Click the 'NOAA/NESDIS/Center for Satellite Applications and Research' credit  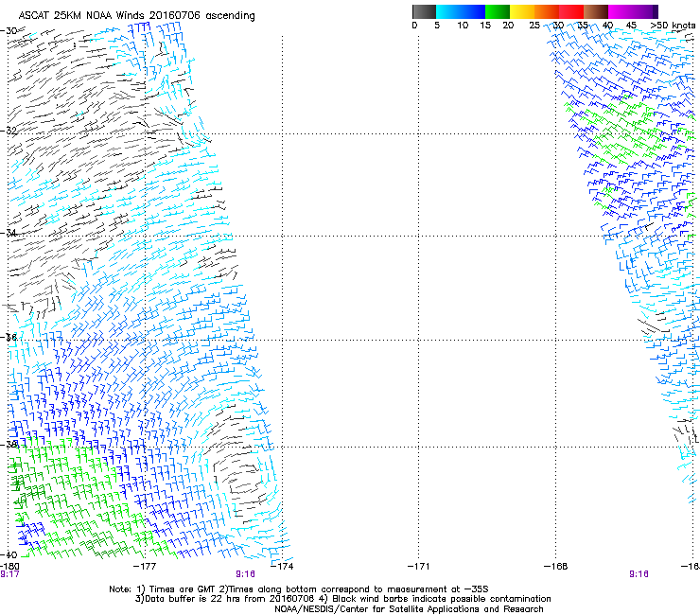409,609
